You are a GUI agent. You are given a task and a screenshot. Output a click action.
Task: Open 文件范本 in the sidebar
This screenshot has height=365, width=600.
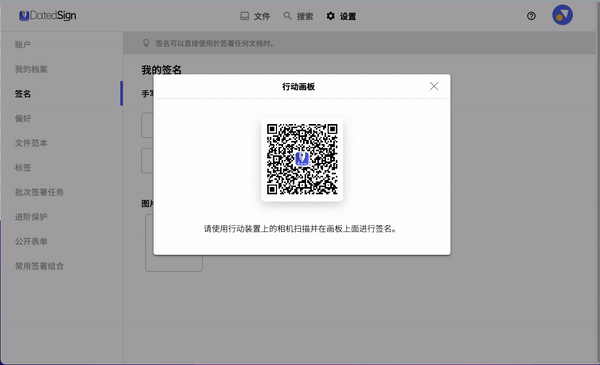coord(31,143)
